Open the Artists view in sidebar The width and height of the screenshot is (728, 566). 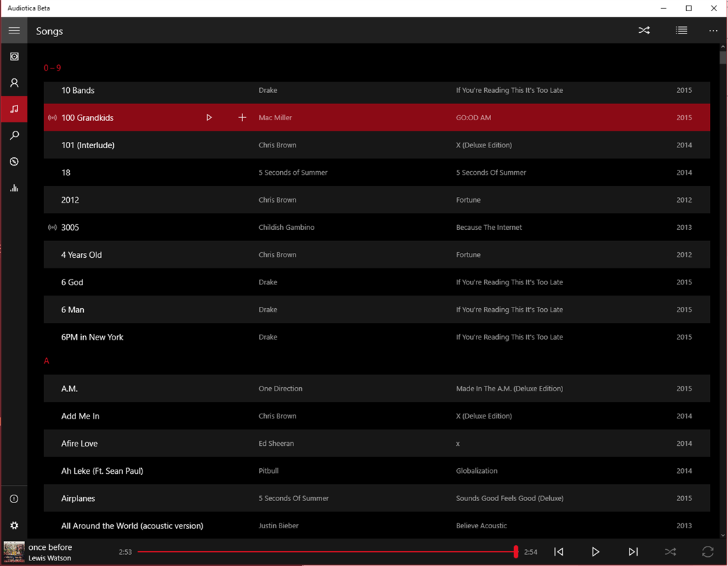click(x=15, y=83)
